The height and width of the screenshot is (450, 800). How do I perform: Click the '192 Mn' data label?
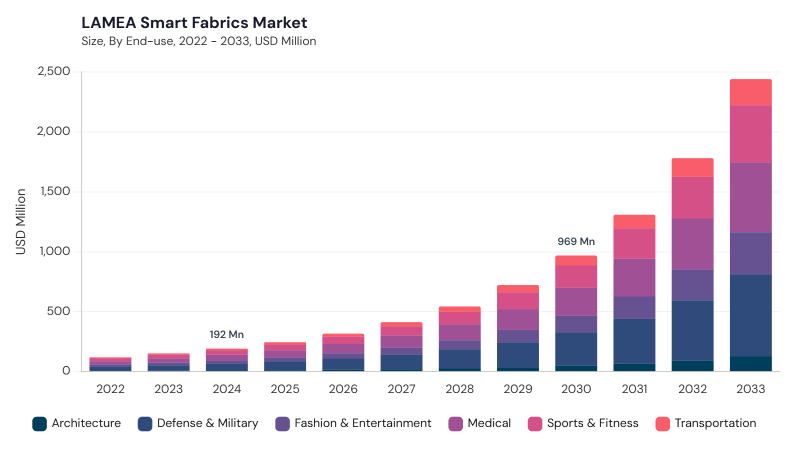pos(227,335)
